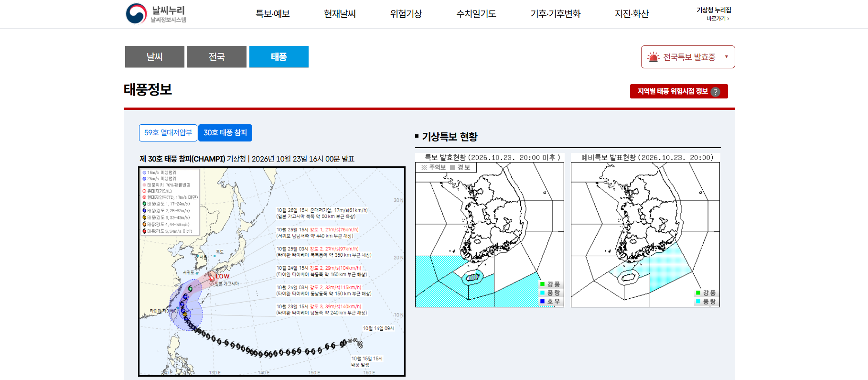The height and width of the screenshot is (380, 868).
Task: Select the 태풍 tab
Action: (279, 57)
